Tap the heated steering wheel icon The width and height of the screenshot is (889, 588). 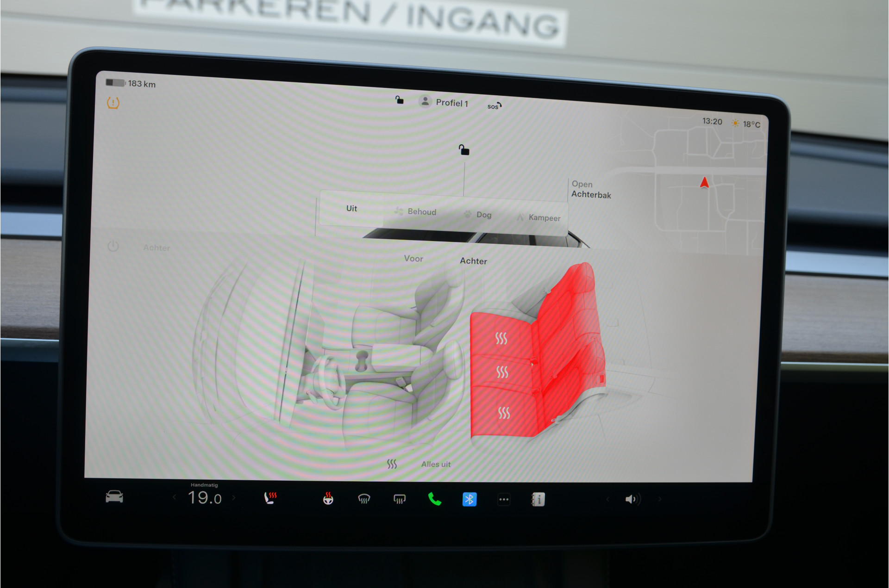(328, 498)
